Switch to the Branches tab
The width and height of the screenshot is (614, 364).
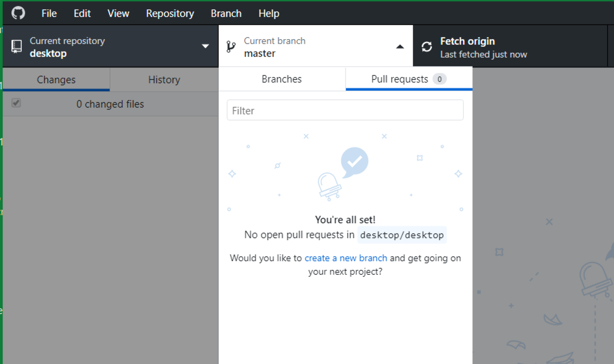click(282, 79)
